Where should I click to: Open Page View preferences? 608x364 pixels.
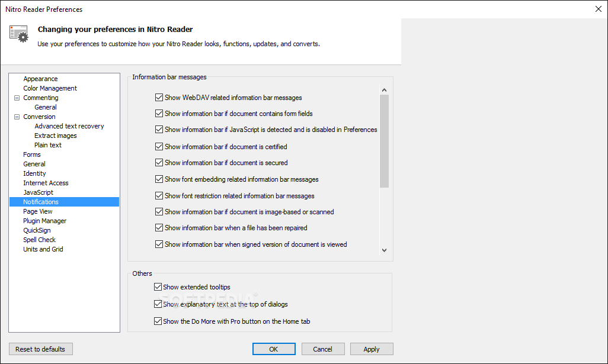click(x=37, y=211)
